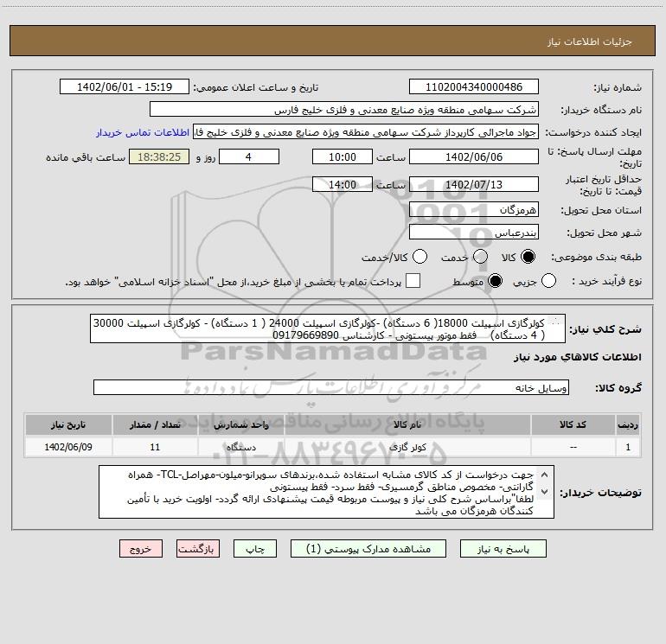
Task: Click the پاسخ به نیاز button
Action: [x=503, y=549]
